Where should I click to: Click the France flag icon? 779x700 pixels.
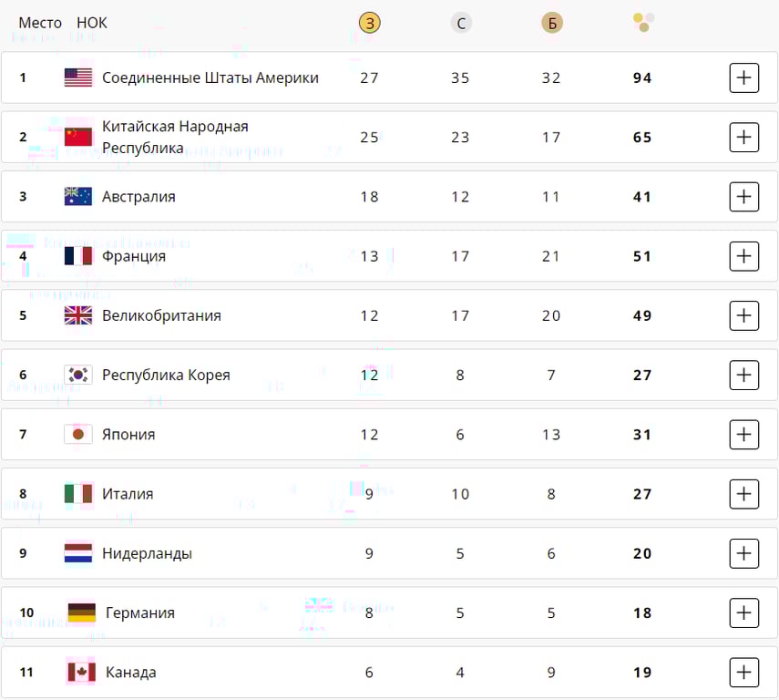point(78,256)
